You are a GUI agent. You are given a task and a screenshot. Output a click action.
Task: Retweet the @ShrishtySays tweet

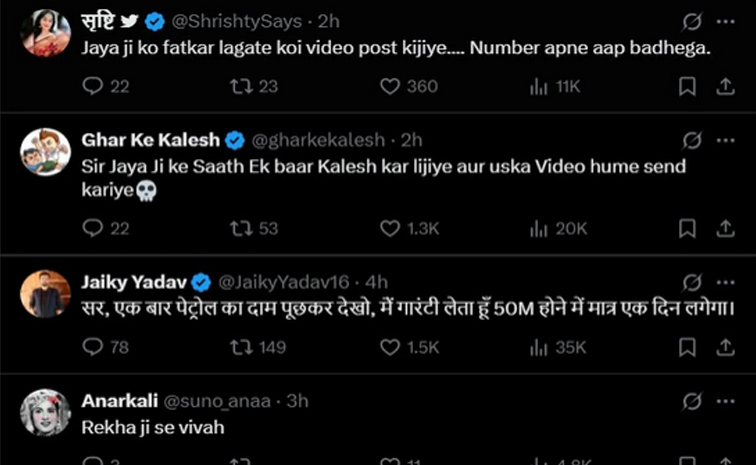[240, 86]
